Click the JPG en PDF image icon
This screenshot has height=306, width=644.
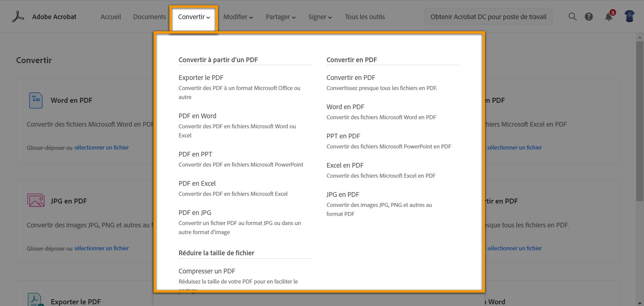click(36, 201)
